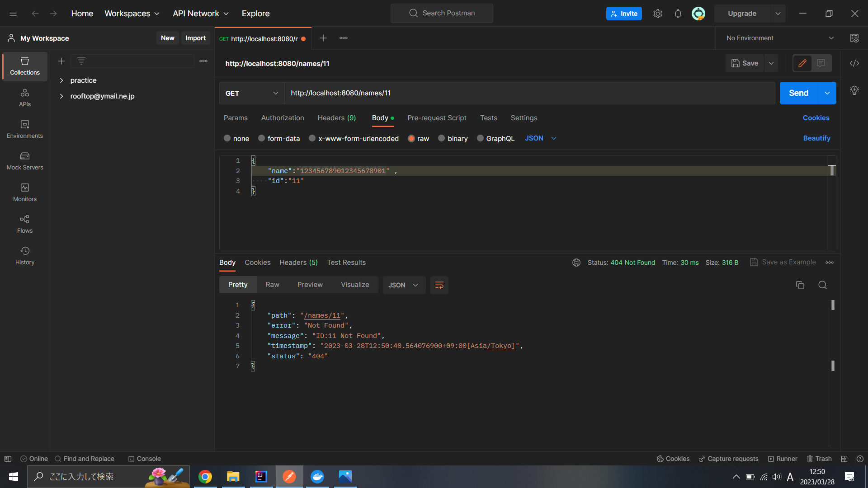Open the Mock Servers panel

tap(25, 161)
